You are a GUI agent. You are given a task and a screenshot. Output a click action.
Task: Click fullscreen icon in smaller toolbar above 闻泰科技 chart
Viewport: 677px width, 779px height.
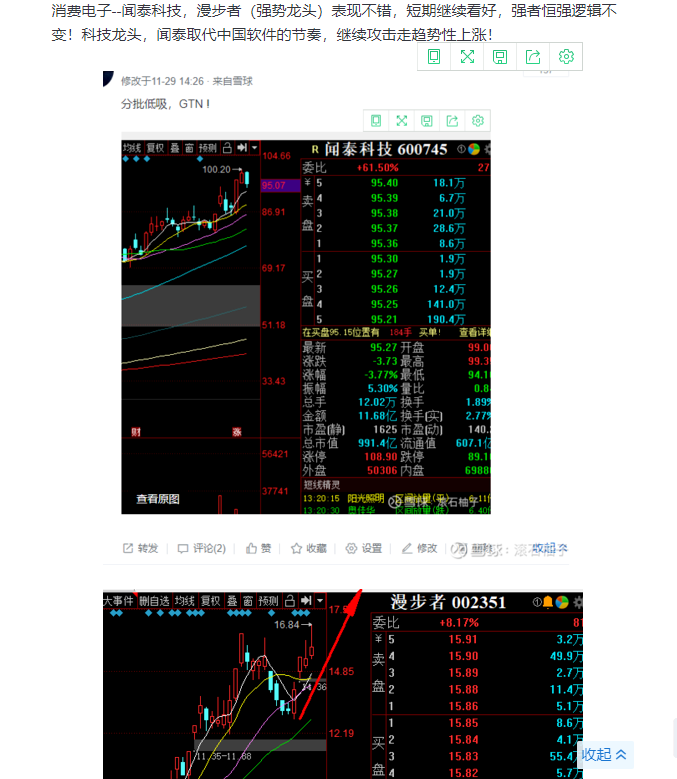[401, 121]
